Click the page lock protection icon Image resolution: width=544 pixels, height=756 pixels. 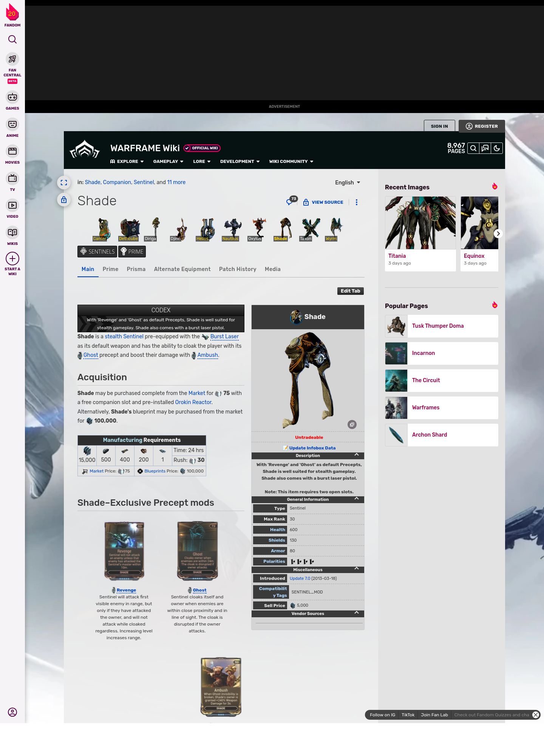[64, 200]
